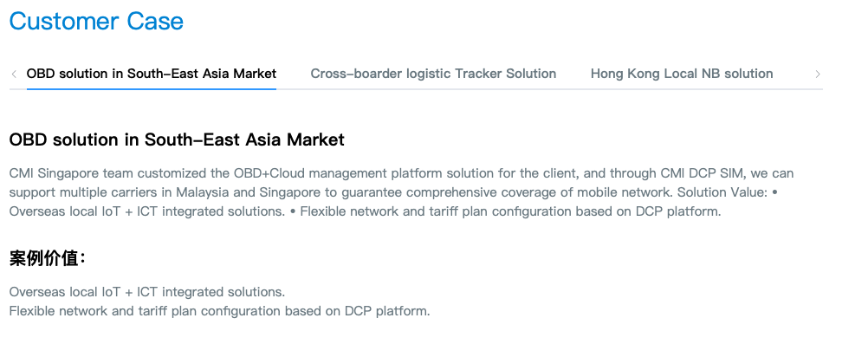868x344 pixels.
Task: Select the OBD solution in South-East Asia Market tab
Action: coord(151,74)
